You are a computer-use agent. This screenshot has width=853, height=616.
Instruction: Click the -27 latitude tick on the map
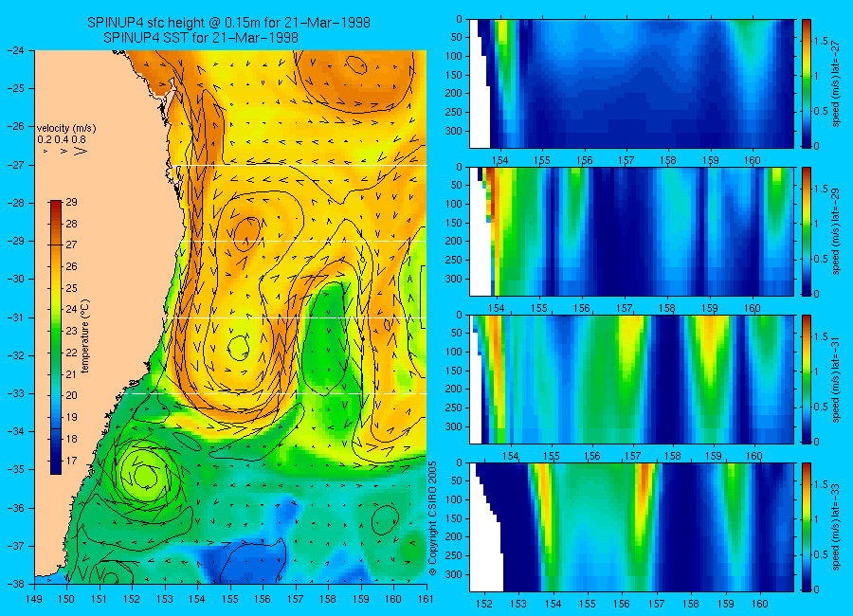click(x=16, y=165)
